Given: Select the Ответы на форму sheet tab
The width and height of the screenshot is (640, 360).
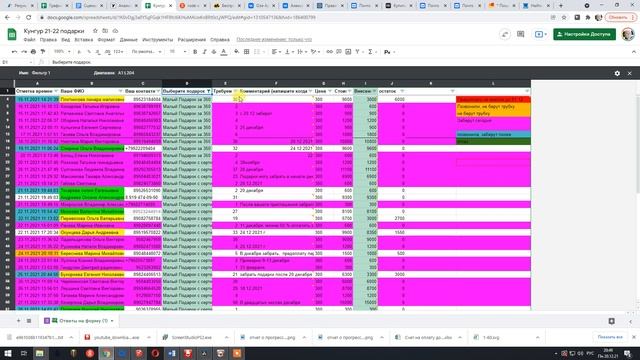Looking at the screenshot, I should coord(79,321).
